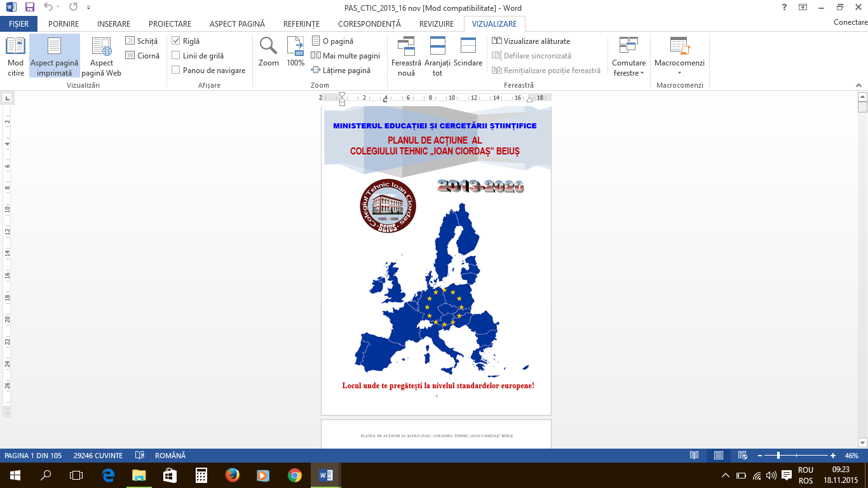The width and height of the screenshot is (868, 488).
Task: Open Task View on taskbar
Action: click(x=76, y=475)
